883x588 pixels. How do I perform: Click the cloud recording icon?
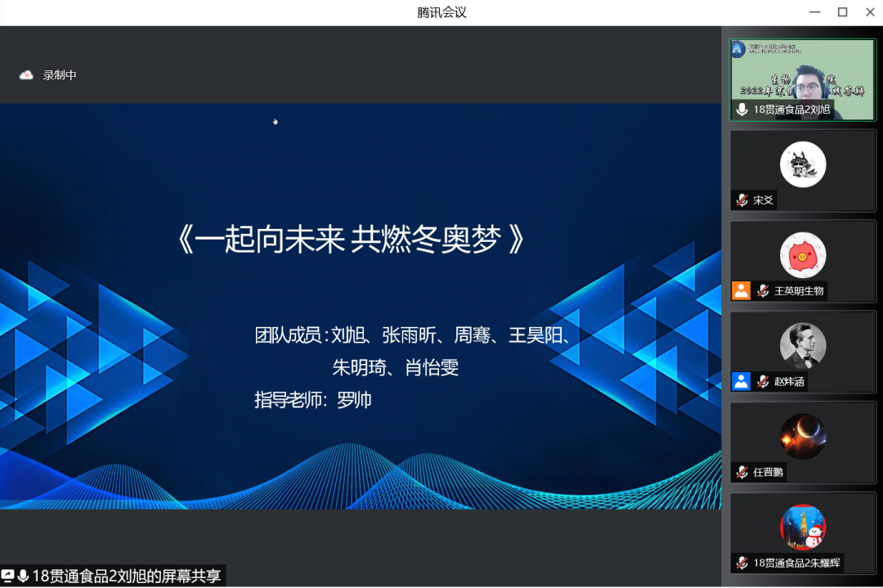click(26, 75)
